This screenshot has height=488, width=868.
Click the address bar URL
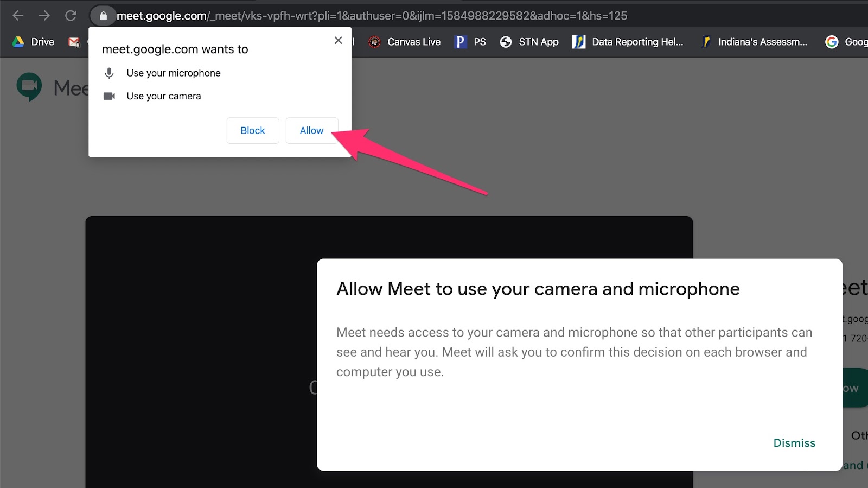pos(372,16)
